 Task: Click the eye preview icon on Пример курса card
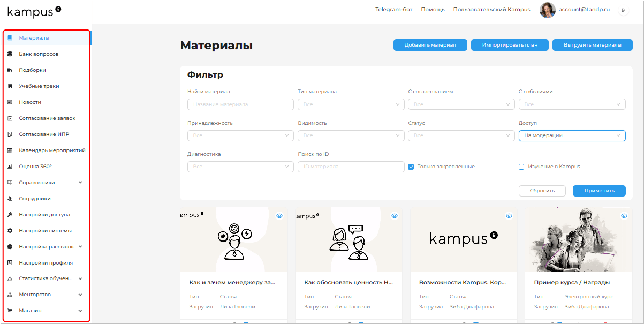(624, 216)
